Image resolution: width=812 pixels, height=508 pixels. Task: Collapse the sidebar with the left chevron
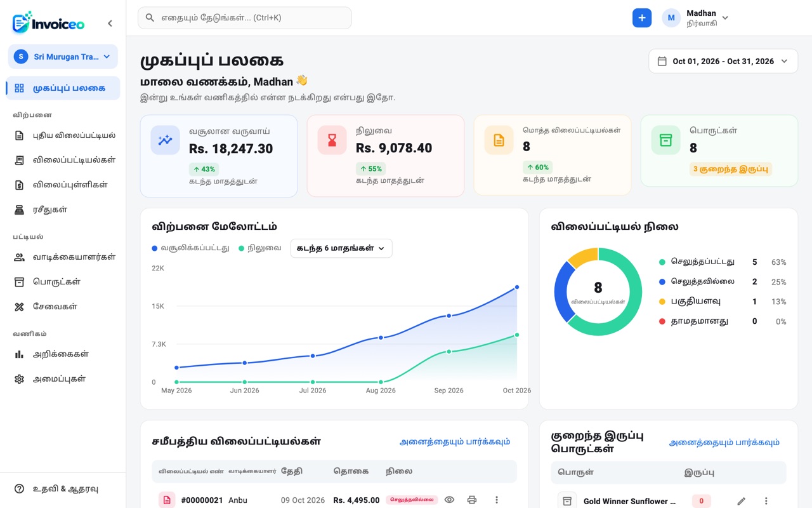(110, 23)
